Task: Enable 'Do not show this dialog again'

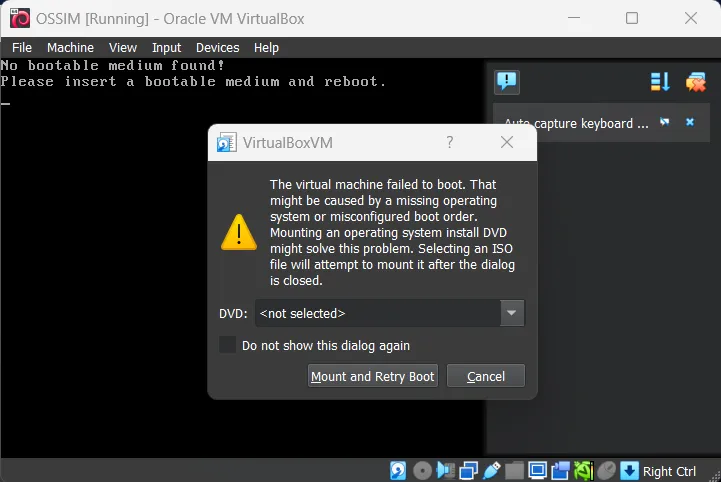Action: pyautogui.click(x=228, y=345)
